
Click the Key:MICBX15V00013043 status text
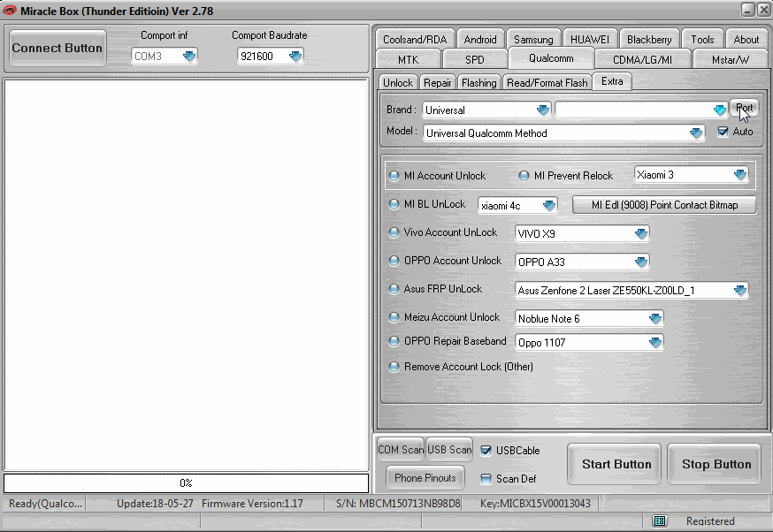click(x=535, y=504)
